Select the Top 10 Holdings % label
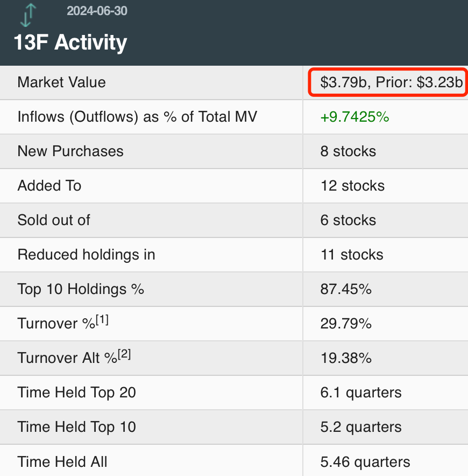 [x=81, y=289]
